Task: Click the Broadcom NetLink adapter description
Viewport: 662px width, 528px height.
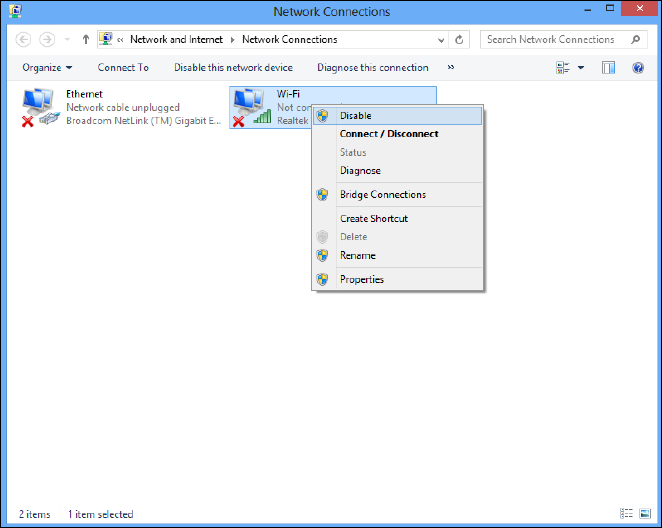Action: pyautogui.click(x=144, y=121)
